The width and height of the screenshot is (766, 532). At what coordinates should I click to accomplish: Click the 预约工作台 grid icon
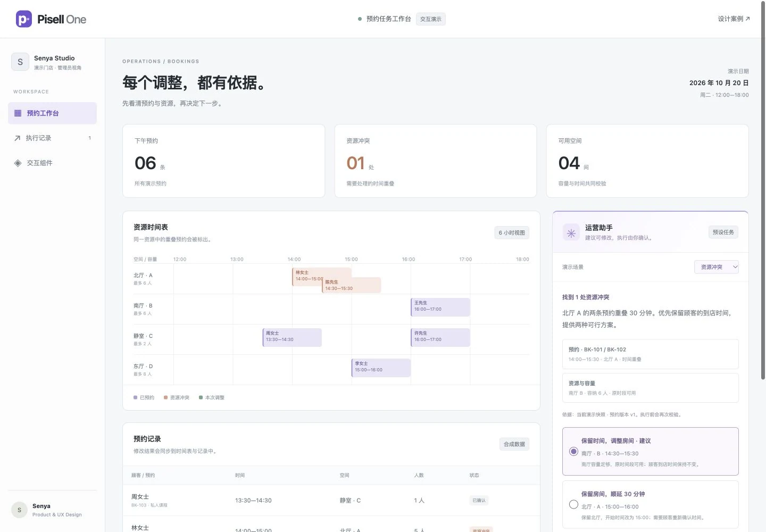pyautogui.click(x=18, y=113)
